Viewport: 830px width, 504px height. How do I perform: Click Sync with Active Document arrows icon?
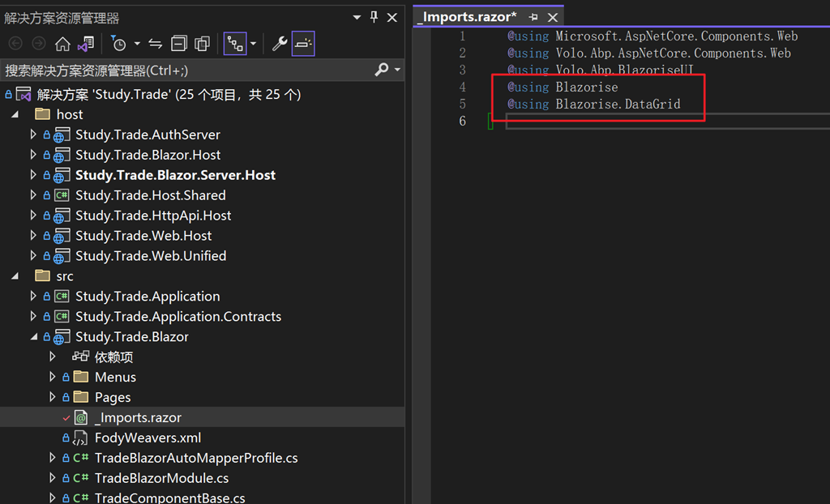click(155, 44)
